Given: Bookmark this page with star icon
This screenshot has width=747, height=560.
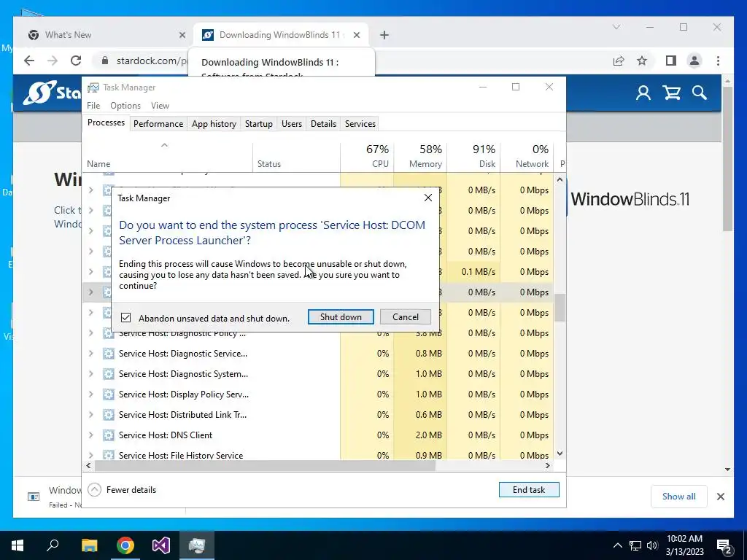Looking at the screenshot, I should click(642, 61).
